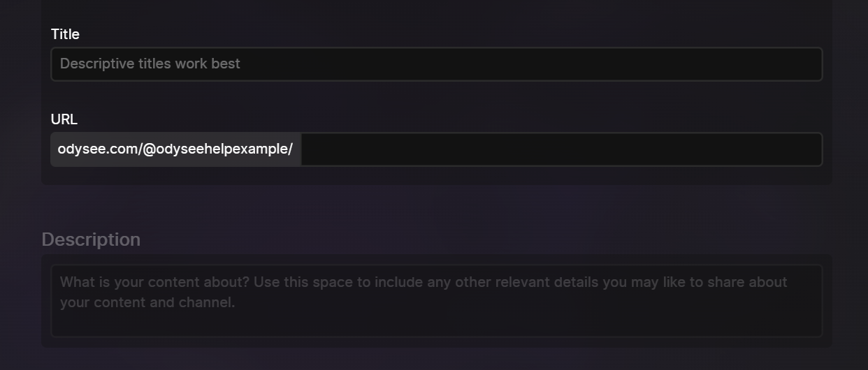Click the grey URL prefix box

pos(175,149)
